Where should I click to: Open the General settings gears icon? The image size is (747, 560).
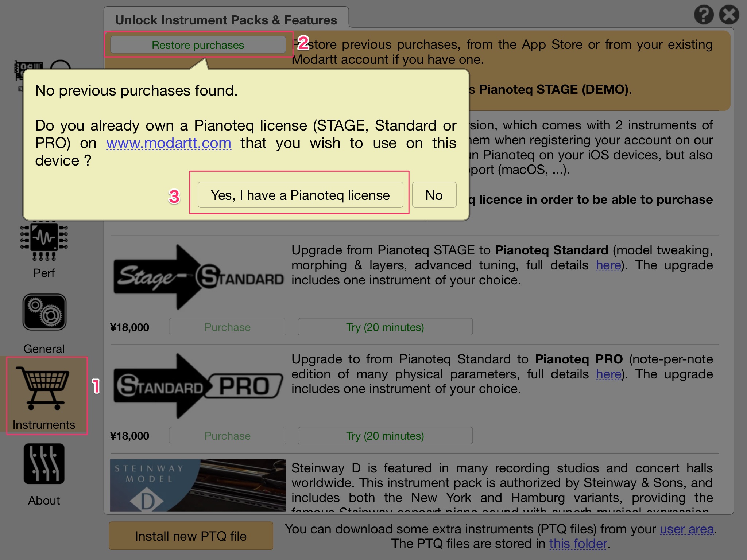pos(44,312)
